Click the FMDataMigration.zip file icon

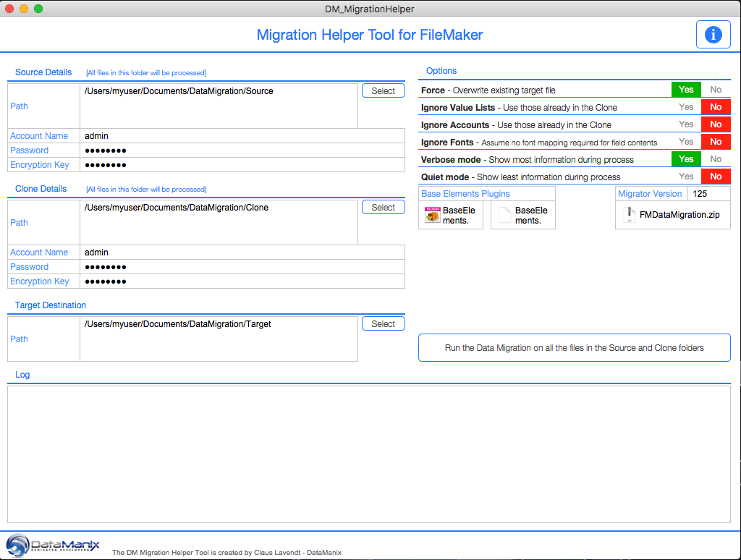pyautogui.click(x=629, y=215)
